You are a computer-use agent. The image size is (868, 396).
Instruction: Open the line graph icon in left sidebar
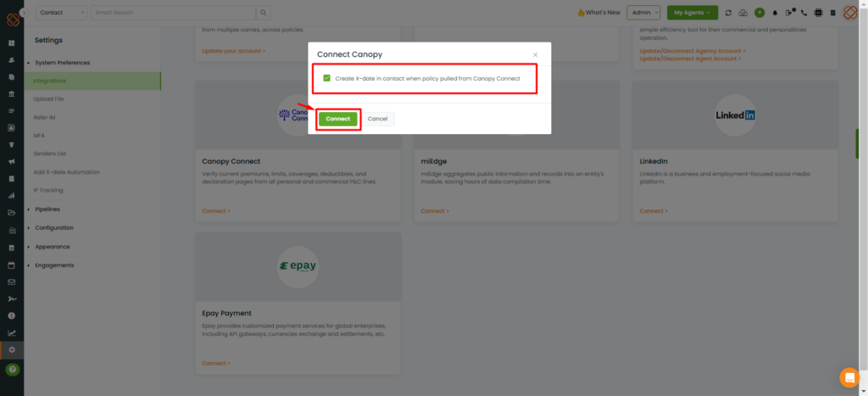point(12,333)
